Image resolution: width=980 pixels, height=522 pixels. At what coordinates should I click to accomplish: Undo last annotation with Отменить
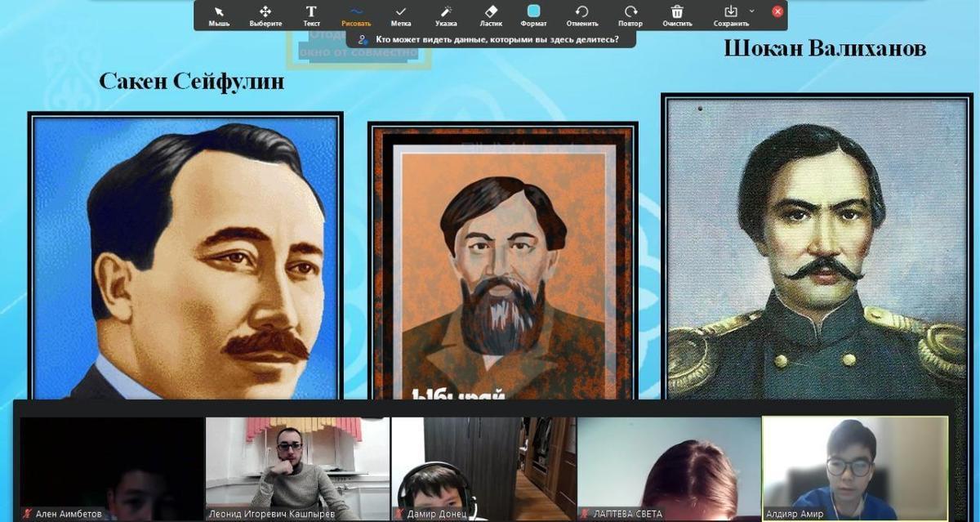[581, 15]
